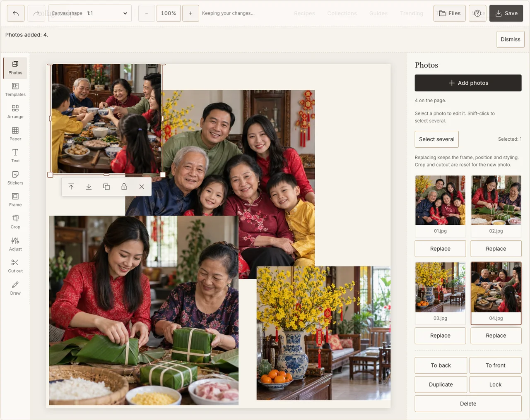530x420 pixels.
Task: Toggle Select several mode
Action: coord(437,139)
